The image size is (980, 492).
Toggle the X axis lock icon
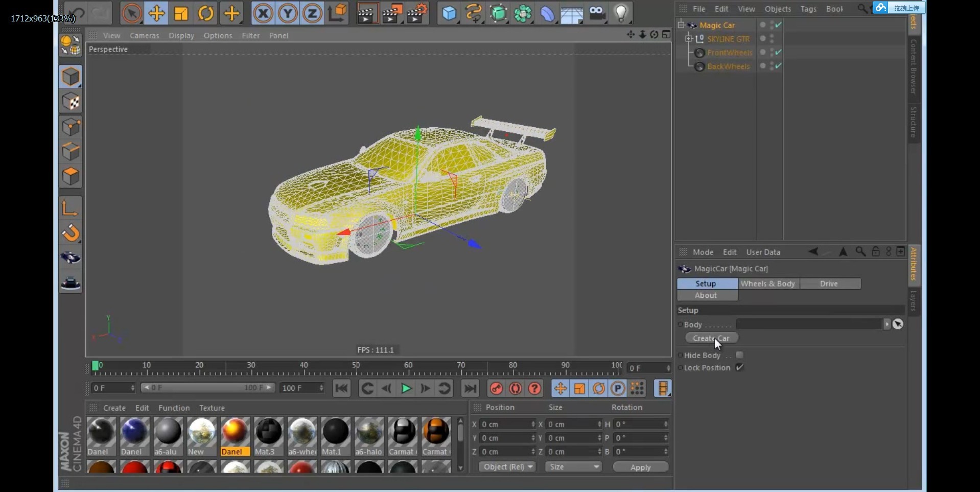click(263, 13)
